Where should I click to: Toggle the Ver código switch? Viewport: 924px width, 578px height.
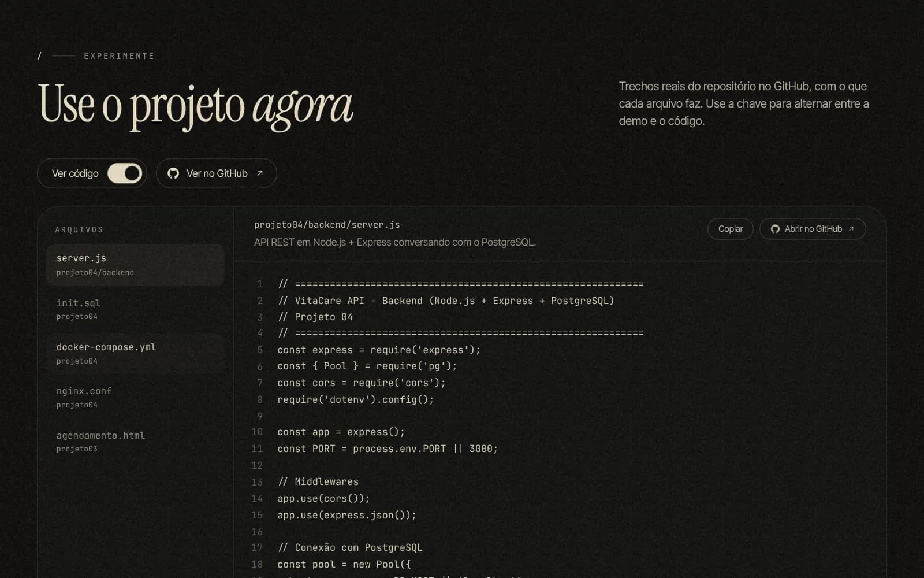[125, 173]
